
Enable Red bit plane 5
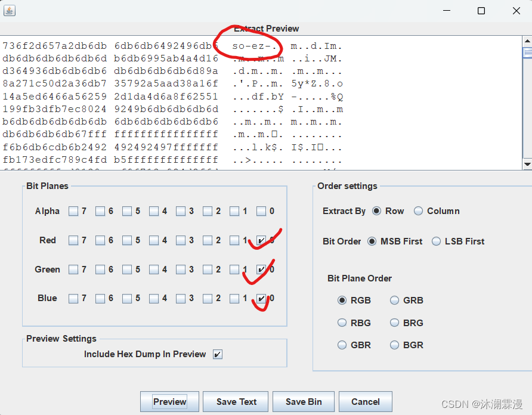click(x=127, y=240)
